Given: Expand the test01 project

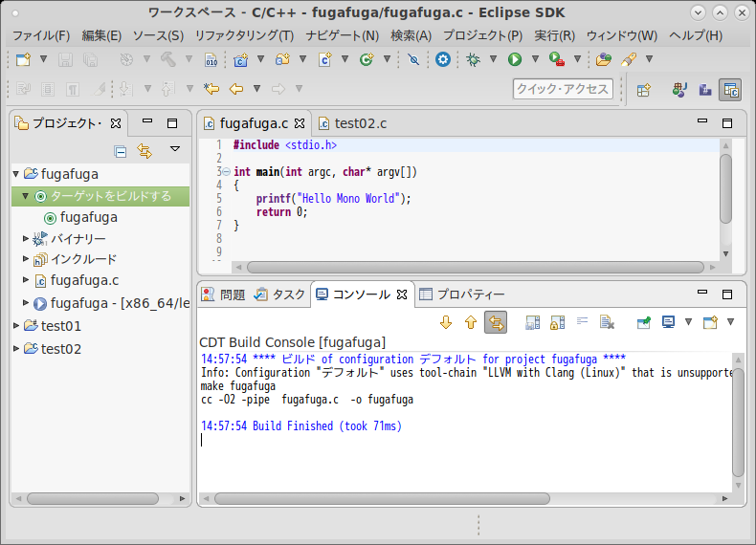Looking at the screenshot, I should 16,326.
